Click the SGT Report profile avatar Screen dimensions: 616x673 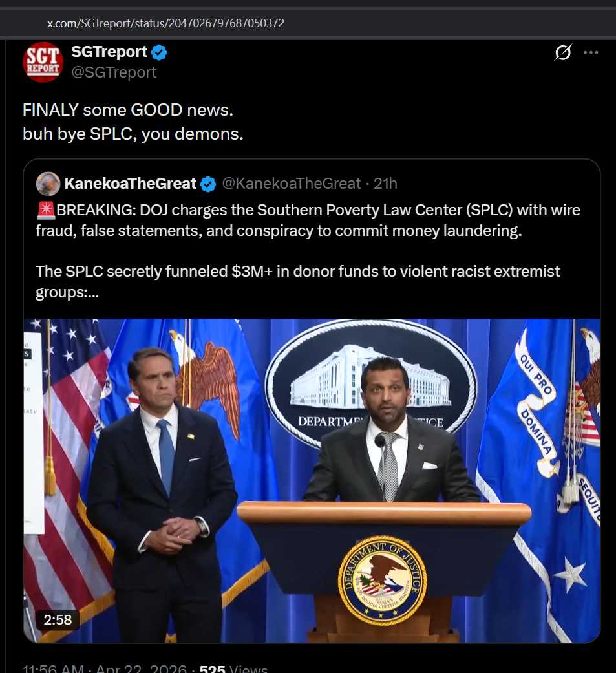pos(43,62)
